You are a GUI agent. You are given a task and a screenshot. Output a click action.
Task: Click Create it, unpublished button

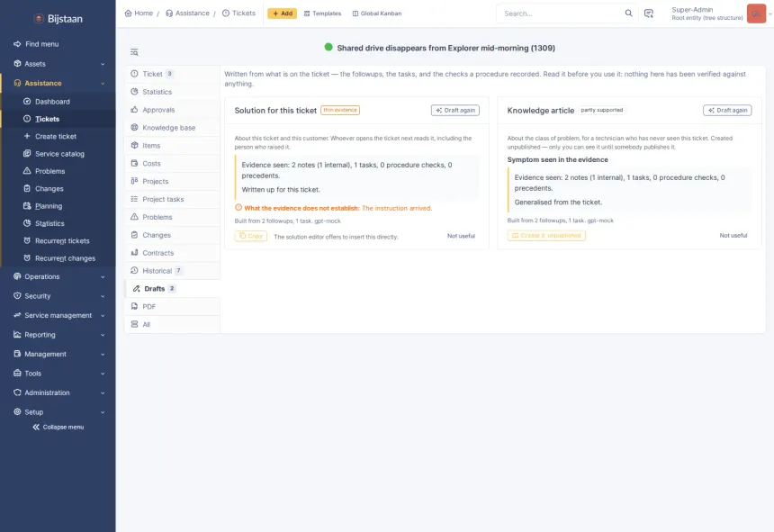point(546,236)
